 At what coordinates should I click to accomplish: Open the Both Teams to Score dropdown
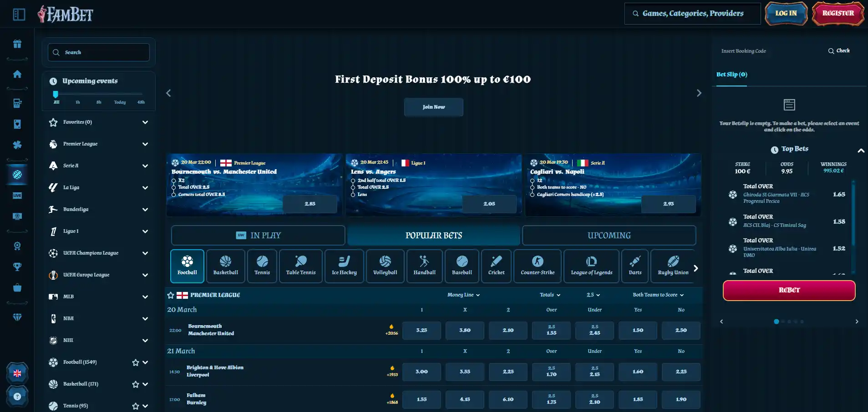tap(658, 295)
